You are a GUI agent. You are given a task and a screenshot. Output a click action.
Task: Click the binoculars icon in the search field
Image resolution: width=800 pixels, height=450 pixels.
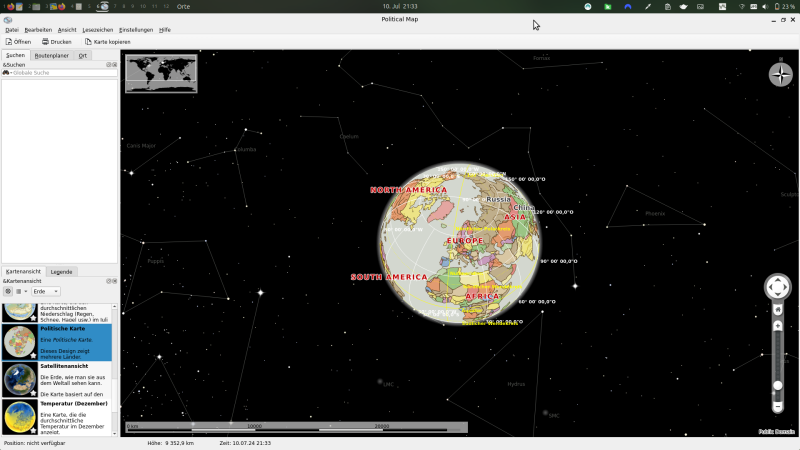click(x=7, y=73)
